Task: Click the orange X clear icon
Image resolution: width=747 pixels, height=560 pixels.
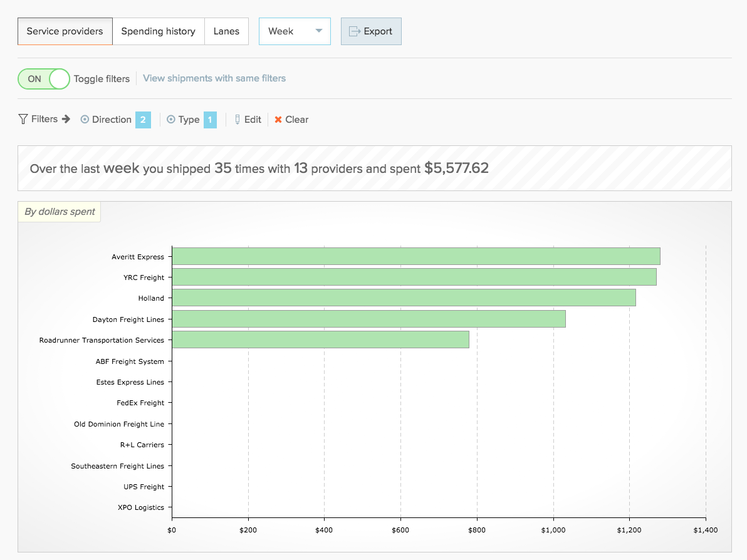Action: tap(278, 120)
